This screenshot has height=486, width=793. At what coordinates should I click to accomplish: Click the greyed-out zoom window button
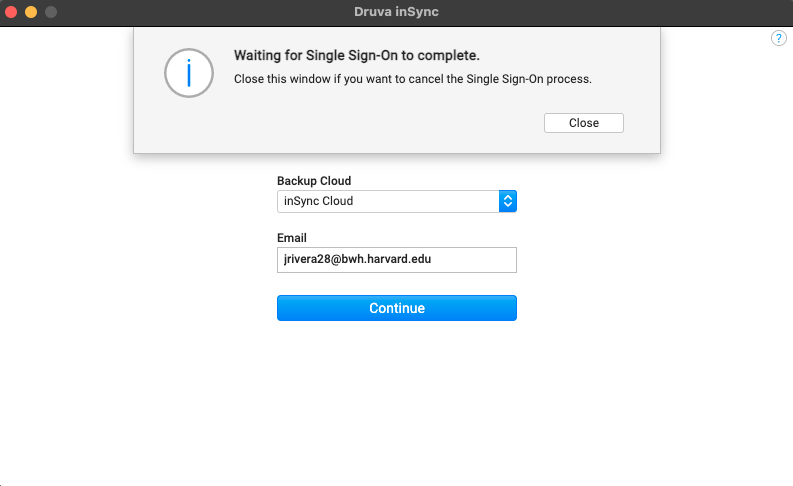pyautogui.click(x=51, y=12)
